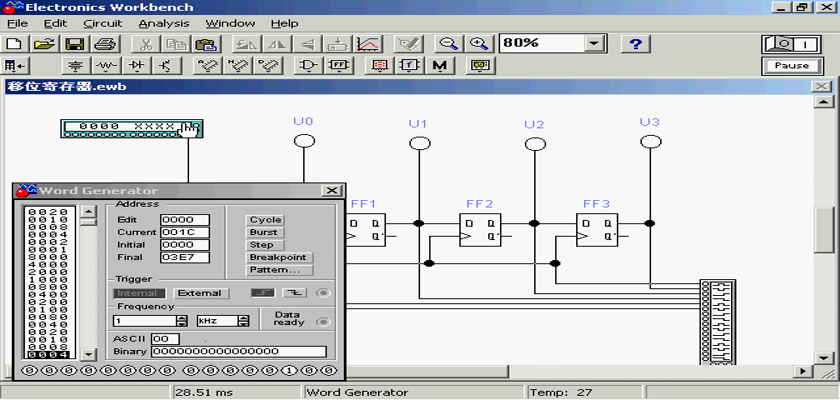Open the Circuit menu
840x400 pixels.
pyautogui.click(x=102, y=23)
